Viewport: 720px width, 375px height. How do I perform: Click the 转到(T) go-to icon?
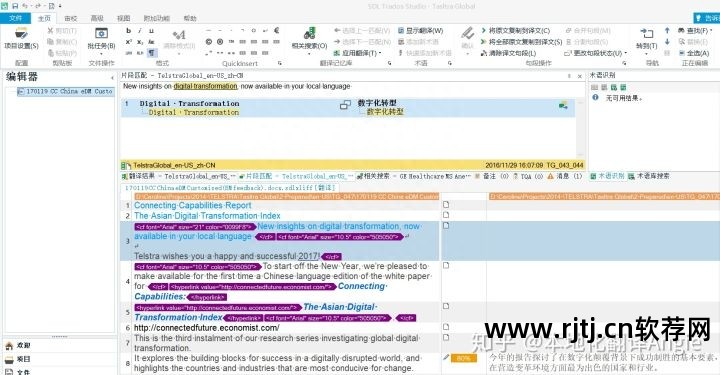647,34
